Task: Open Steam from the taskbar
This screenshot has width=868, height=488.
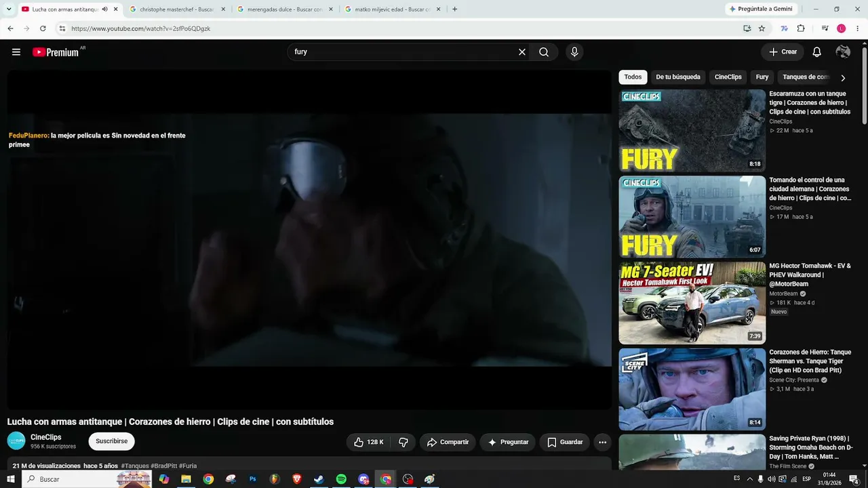Action: coord(319,479)
